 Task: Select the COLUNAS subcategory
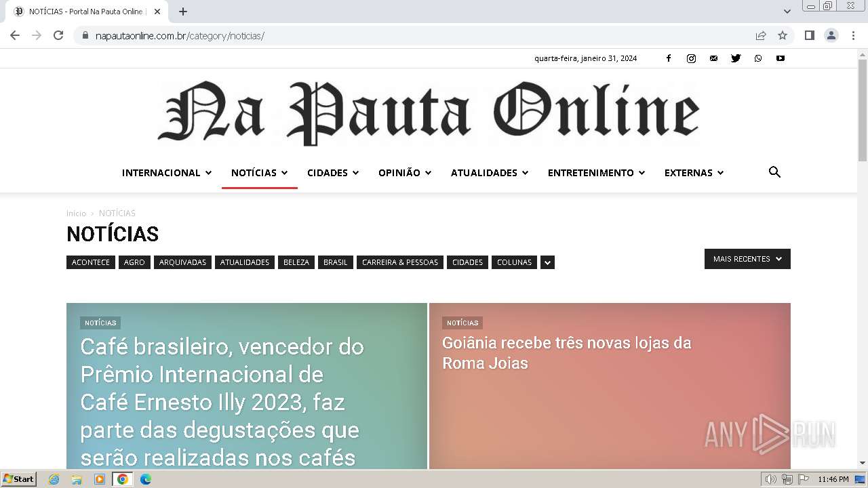point(515,262)
